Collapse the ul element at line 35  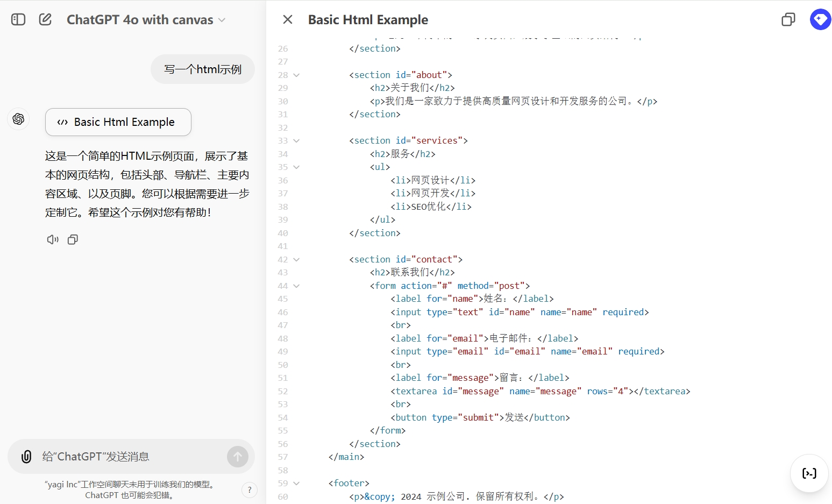[296, 167]
